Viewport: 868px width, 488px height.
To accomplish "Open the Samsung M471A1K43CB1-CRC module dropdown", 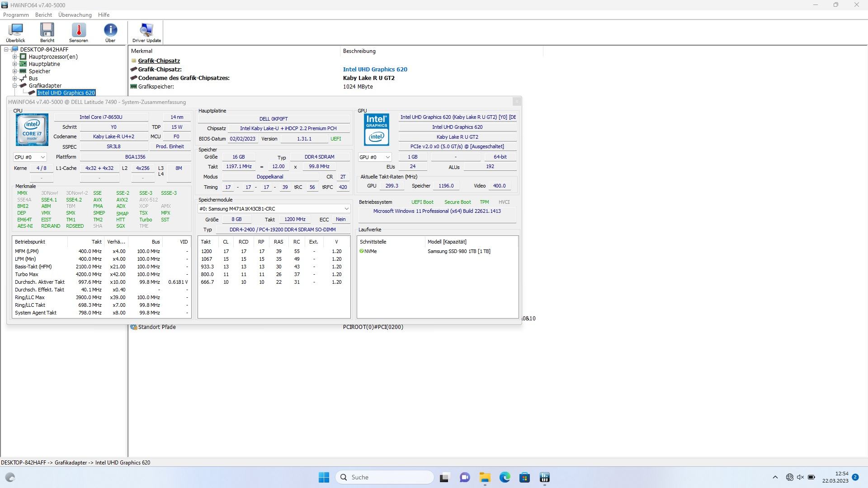I will 274,209.
